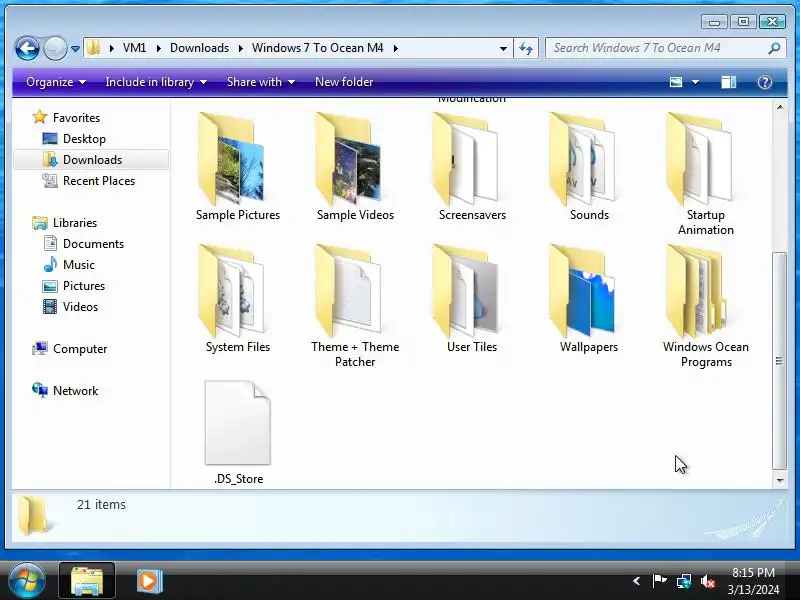Image resolution: width=800 pixels, height=600 pixels.
Task: Open the Organize dropdown menu
Action: (56, 82)
